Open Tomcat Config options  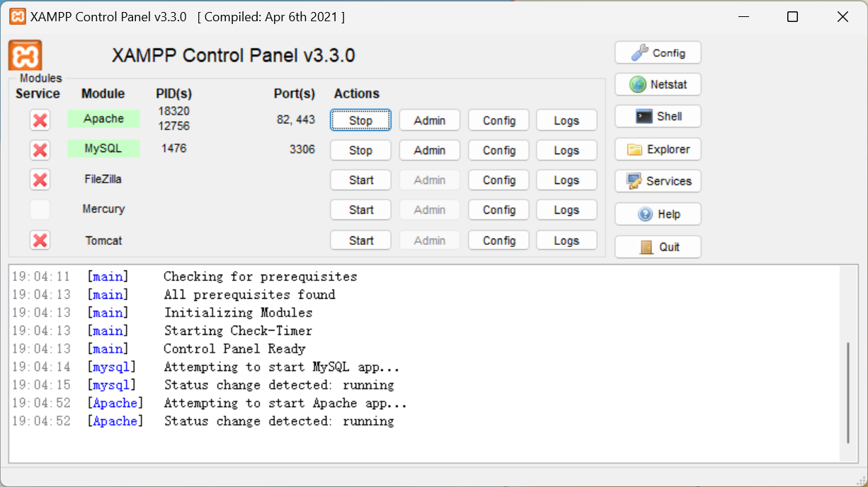[x=499, y=241]
